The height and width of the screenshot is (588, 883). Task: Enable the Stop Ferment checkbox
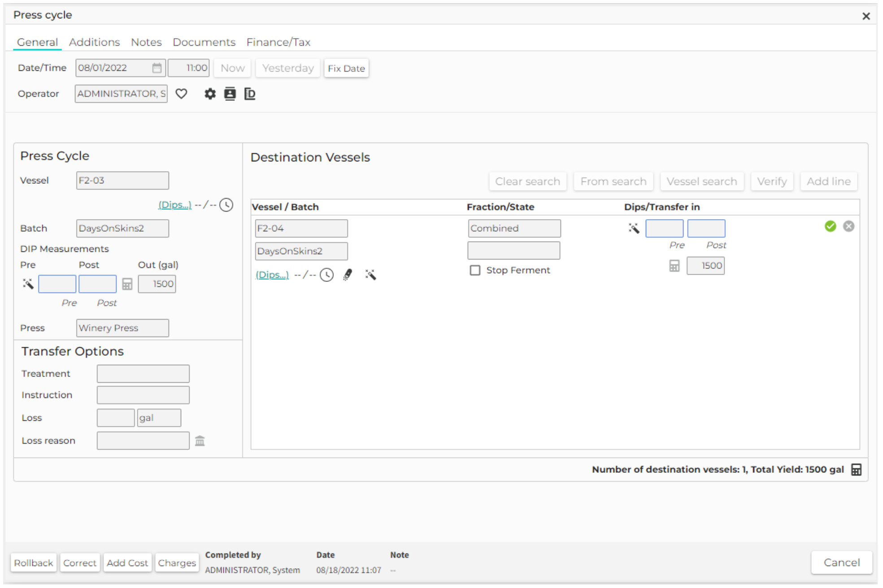click(475, 270)
